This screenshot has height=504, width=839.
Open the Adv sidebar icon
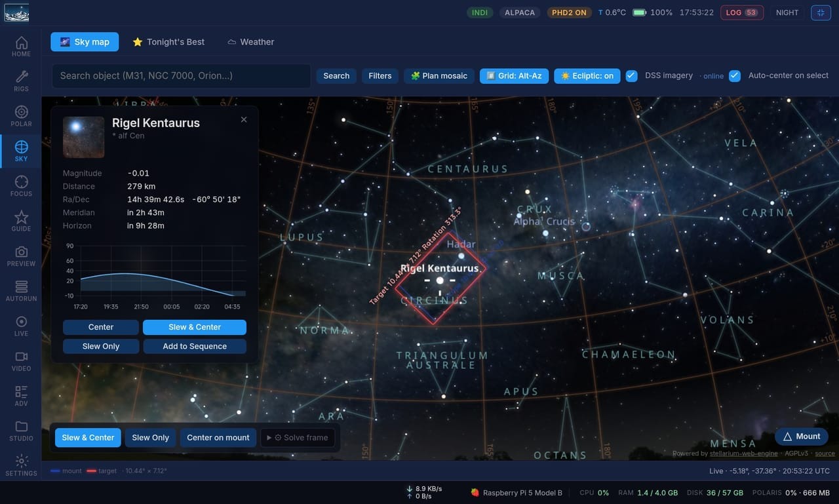coord(21,396)
